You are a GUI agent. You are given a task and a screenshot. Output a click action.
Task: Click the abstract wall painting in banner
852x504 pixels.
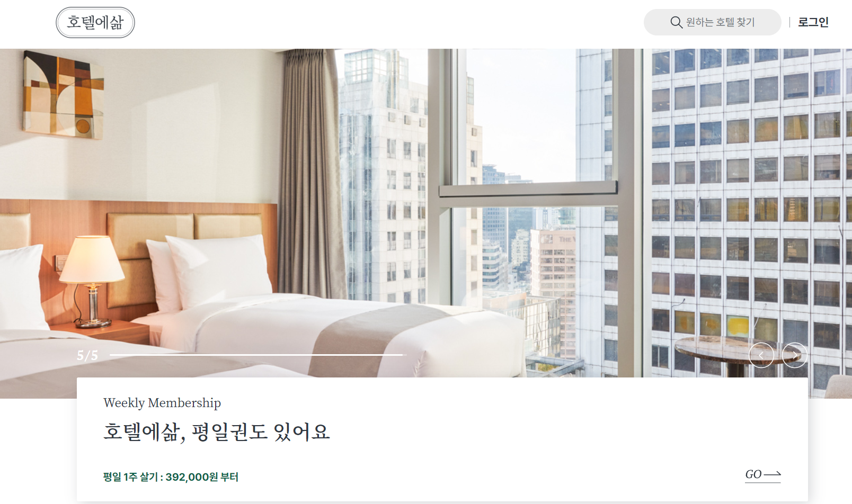[x=63, y=95]
